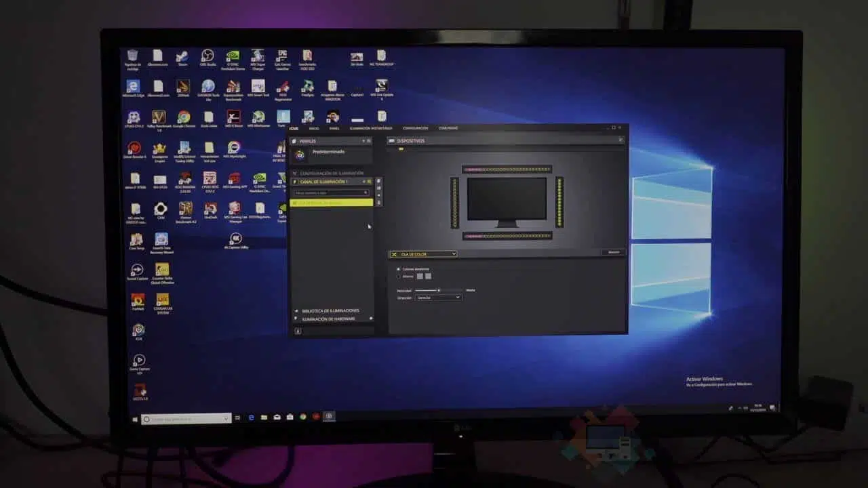Open the Canal de Iluminación 1 options menu
This screenshot has width=868, height=488.
(x=369, y=182)
